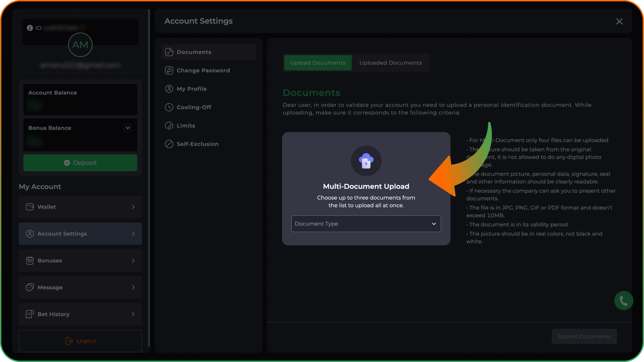
Task: Click the Account Balance card
Action: pyautogui.click(x=80, y=100)
